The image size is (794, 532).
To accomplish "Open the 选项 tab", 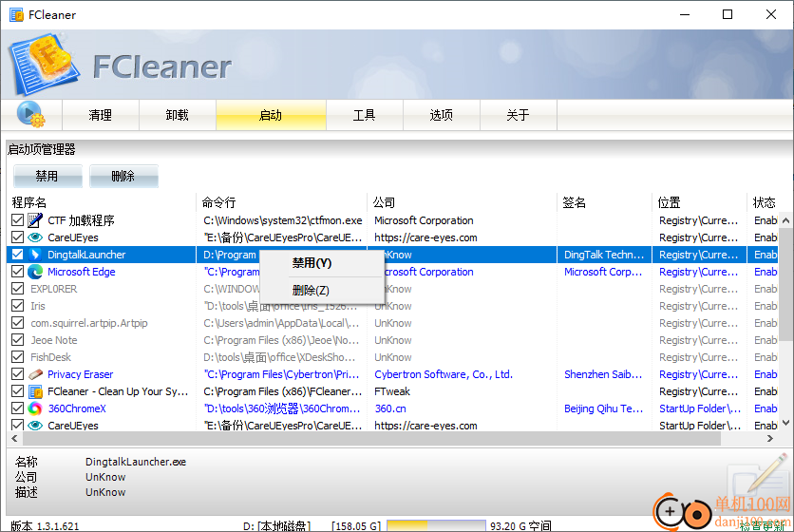I will 442,115.
